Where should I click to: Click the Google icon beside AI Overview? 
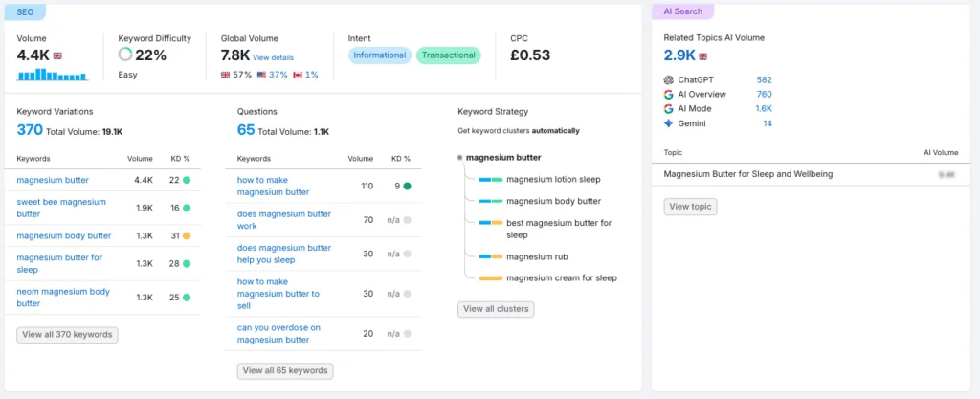[x=669, y=95]
